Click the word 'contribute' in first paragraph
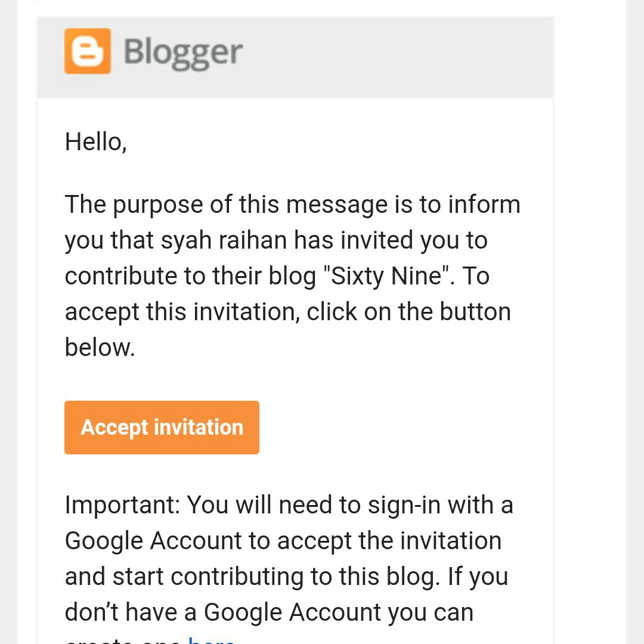The width and height of the screenshot is (644, 644). [124, 276]
